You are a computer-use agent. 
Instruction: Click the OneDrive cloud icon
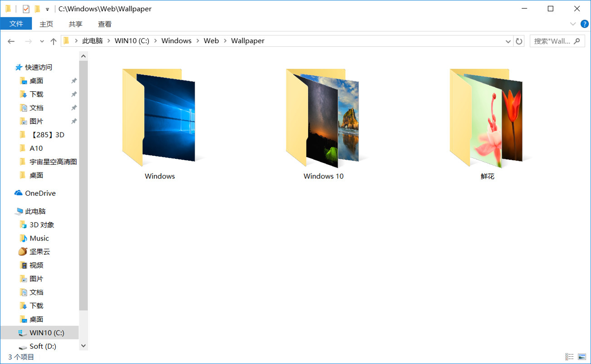click(19, 193)
